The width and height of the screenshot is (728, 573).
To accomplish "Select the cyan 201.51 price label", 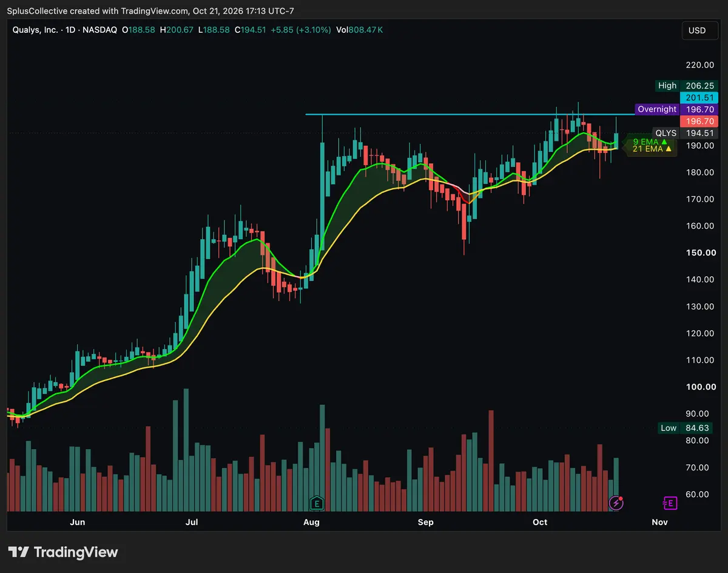I will point(700,98).
